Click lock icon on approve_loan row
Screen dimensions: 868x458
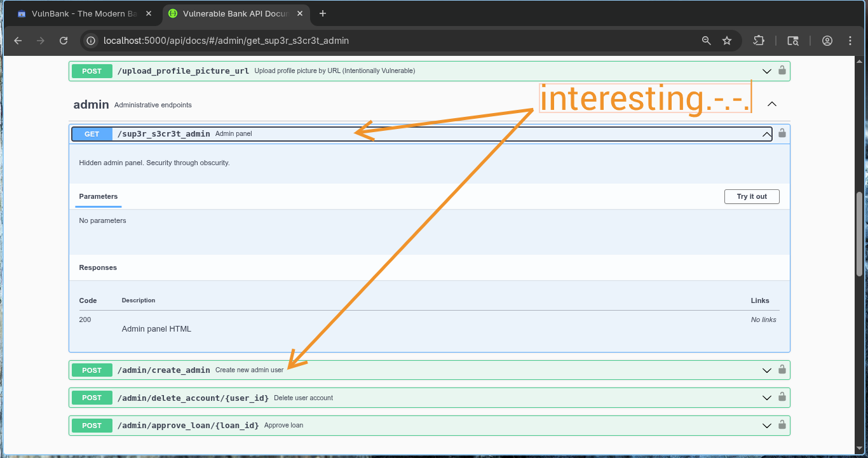click(x=782, y=424)
